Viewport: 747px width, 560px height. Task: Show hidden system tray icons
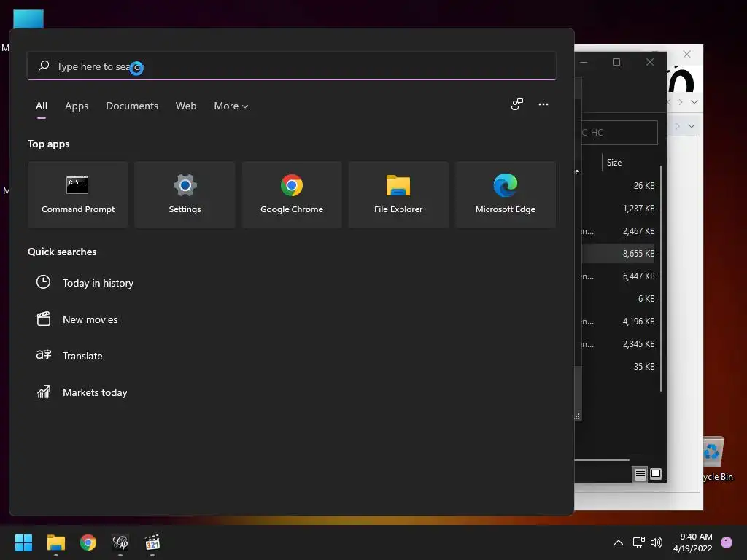click(x=619, y=542)
